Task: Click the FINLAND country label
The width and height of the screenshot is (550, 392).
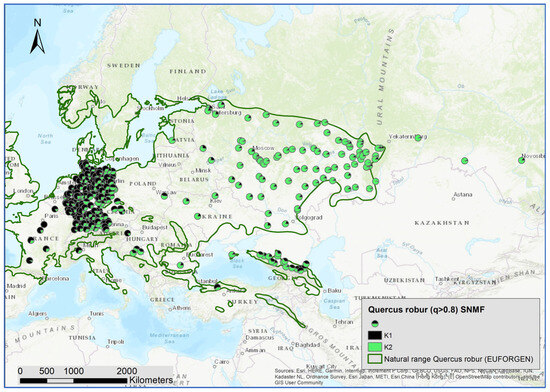Action: tap(188, 72)
